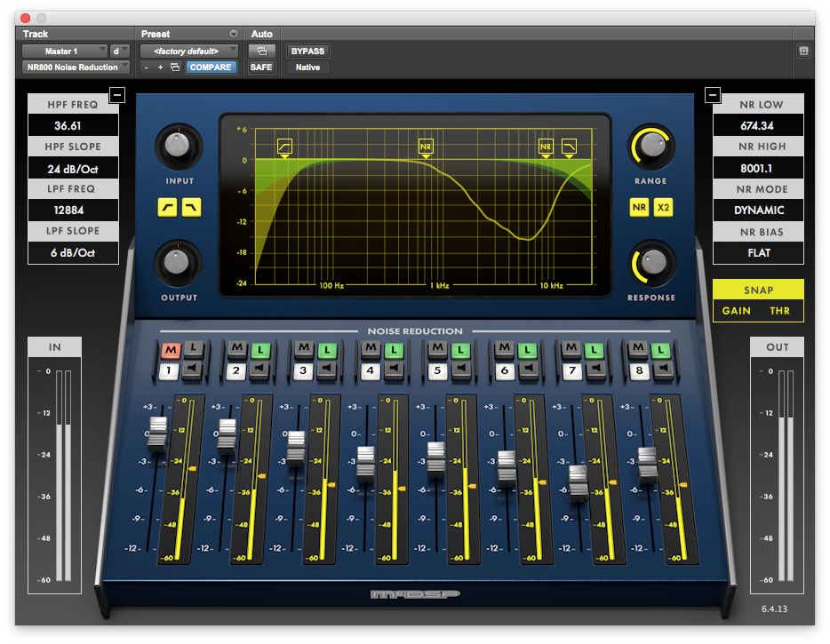Open the factory default preset dropdown
The image size is (830, 644).
[189, 52]
